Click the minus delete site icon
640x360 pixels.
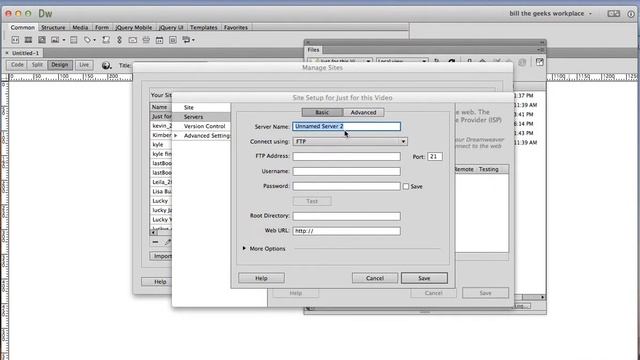tap(155, 242)
